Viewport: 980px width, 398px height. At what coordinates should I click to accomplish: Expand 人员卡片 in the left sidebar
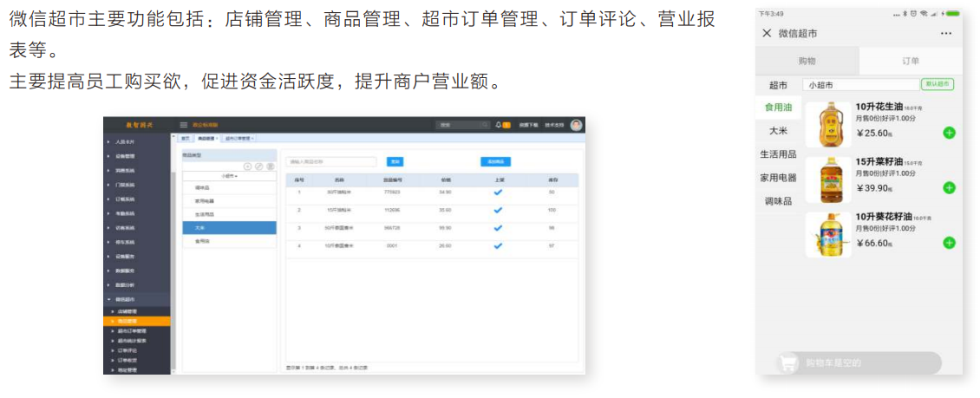tap(124, 141)
